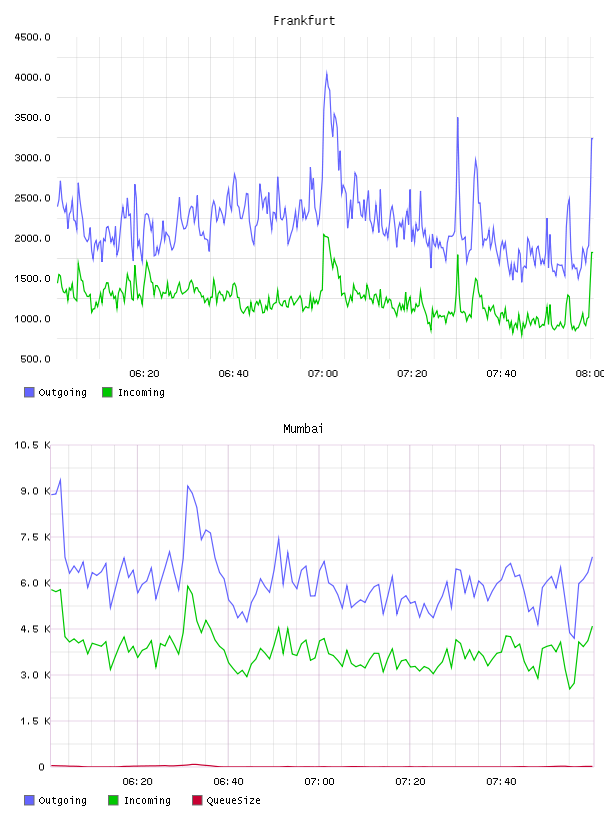Click the 0 y-axis label on Mumbai chart

click(42, 767)
